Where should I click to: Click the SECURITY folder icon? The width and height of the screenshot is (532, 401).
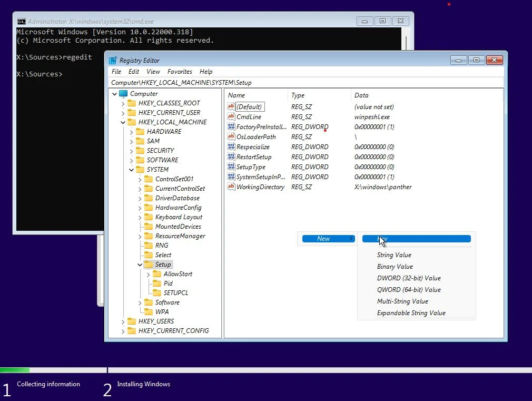pos(140,150)
